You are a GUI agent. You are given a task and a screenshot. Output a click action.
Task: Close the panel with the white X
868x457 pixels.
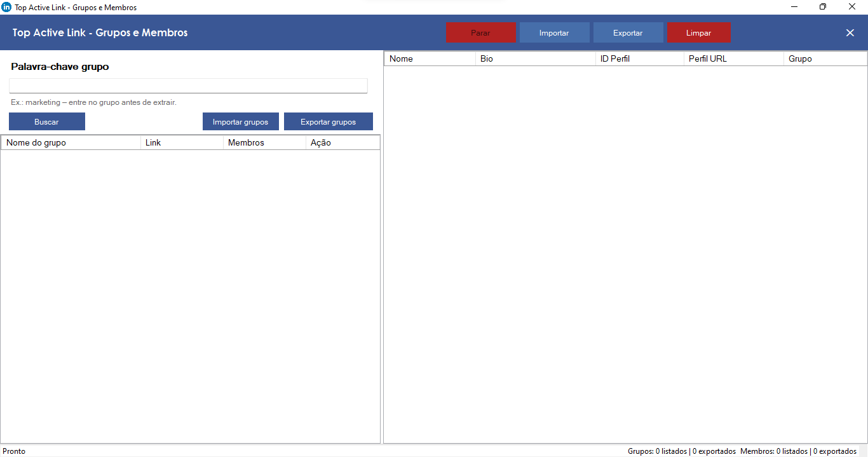point(850,32)
